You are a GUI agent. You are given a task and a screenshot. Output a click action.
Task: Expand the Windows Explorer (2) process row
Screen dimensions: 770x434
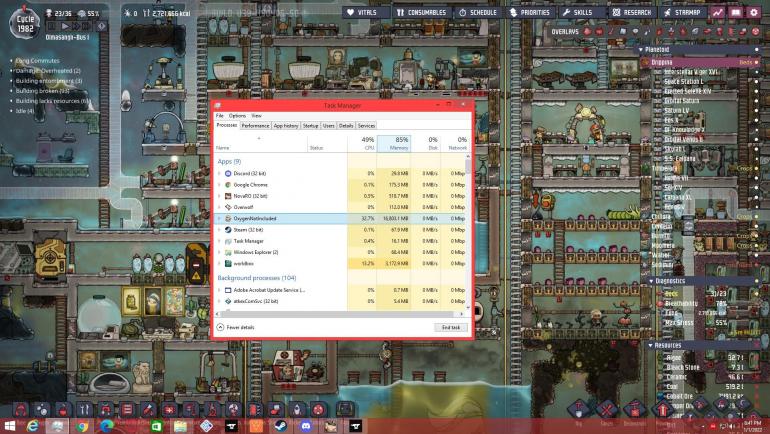pyautogui.click(x=219, y=252)
